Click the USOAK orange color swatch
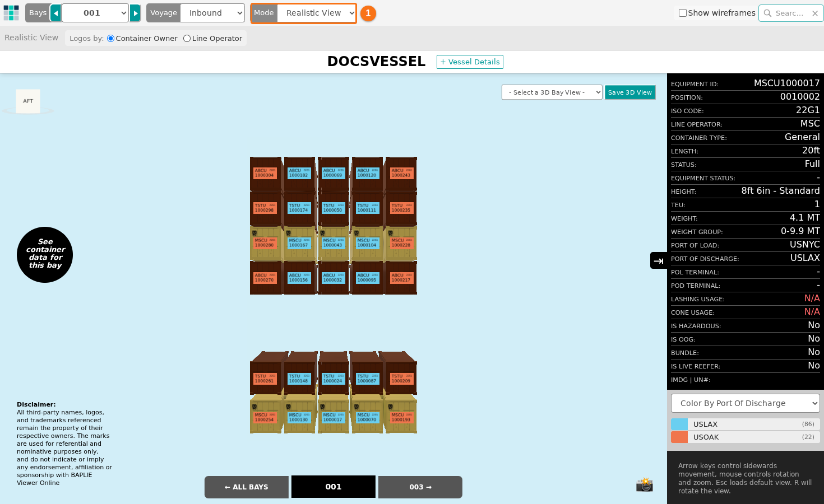The height and width of the screenshot is (504, 824). [x=679, y=437]
